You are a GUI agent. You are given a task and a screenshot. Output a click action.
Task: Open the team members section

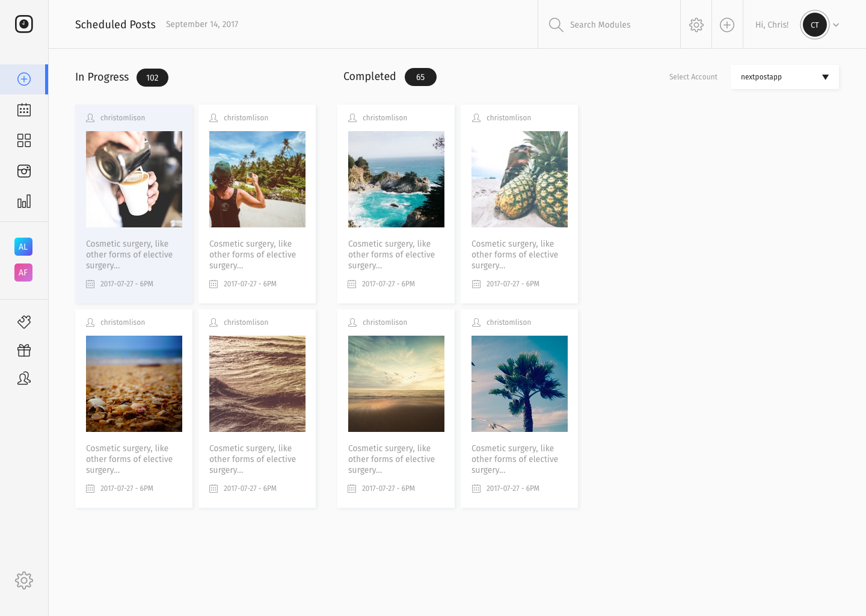(x=24, y=378)
